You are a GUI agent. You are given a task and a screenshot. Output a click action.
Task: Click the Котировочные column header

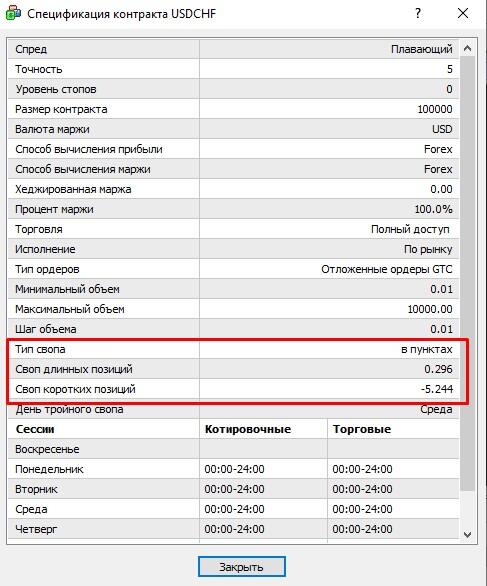(248, 429)
